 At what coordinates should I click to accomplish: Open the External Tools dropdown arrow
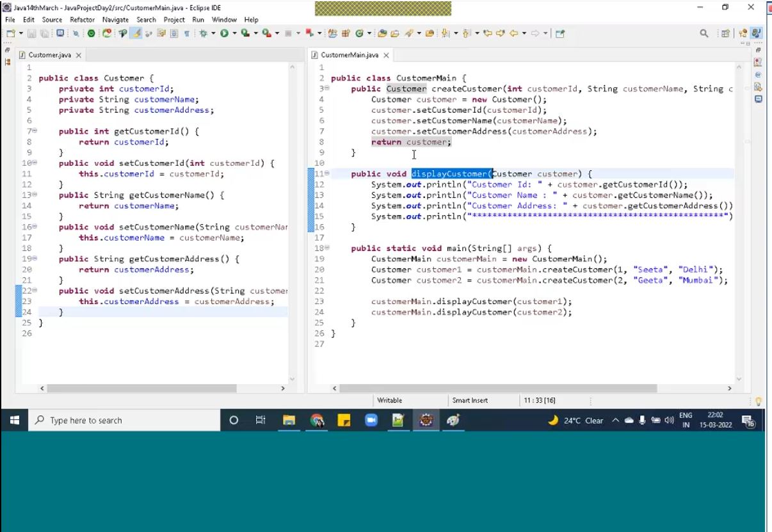(277, 33)
